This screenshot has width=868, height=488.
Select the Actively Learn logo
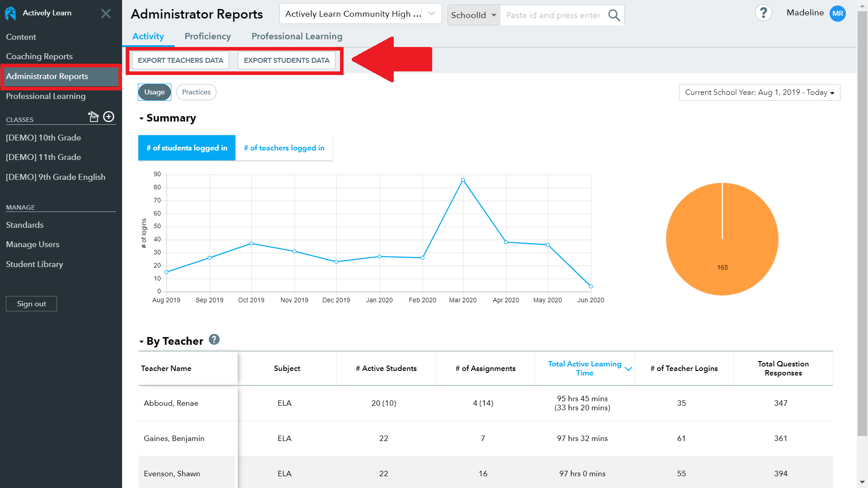tap(10, 13)
